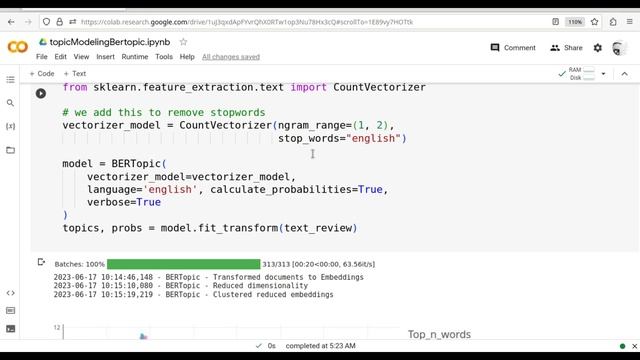640x360 pixels.
Task: Go back with the browser back arrow
Action: [11, 22]
